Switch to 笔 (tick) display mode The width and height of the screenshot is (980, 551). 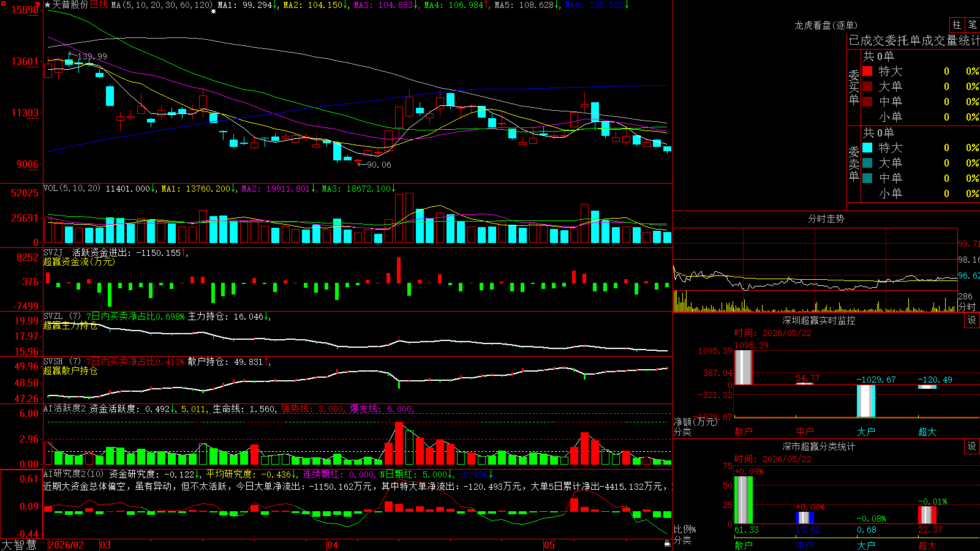click(x=972, y=25)
